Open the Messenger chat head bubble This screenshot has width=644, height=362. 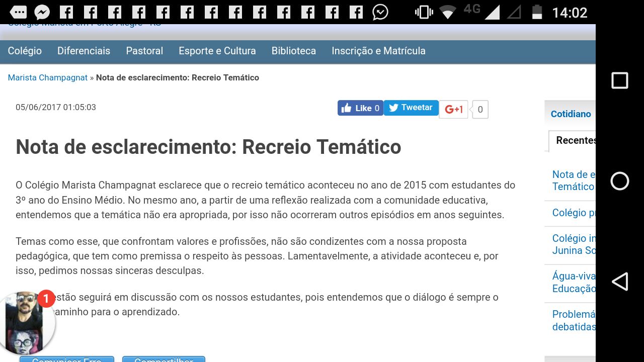[x=24, y=322]
